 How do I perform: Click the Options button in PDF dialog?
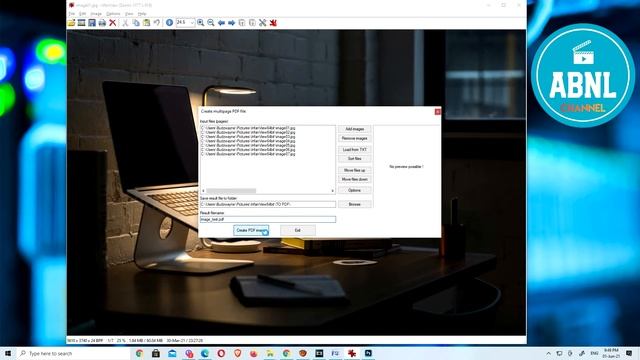pos(355,190)
